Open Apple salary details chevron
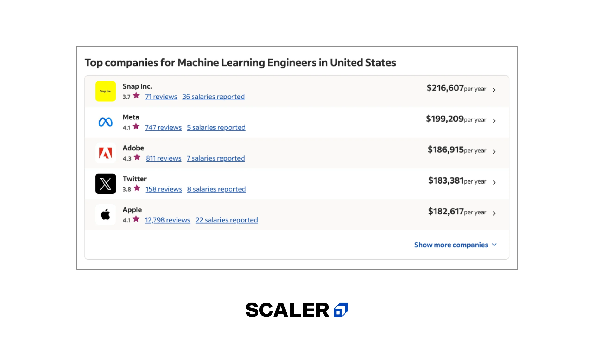 pyautogui.click(x=494, y=213)
